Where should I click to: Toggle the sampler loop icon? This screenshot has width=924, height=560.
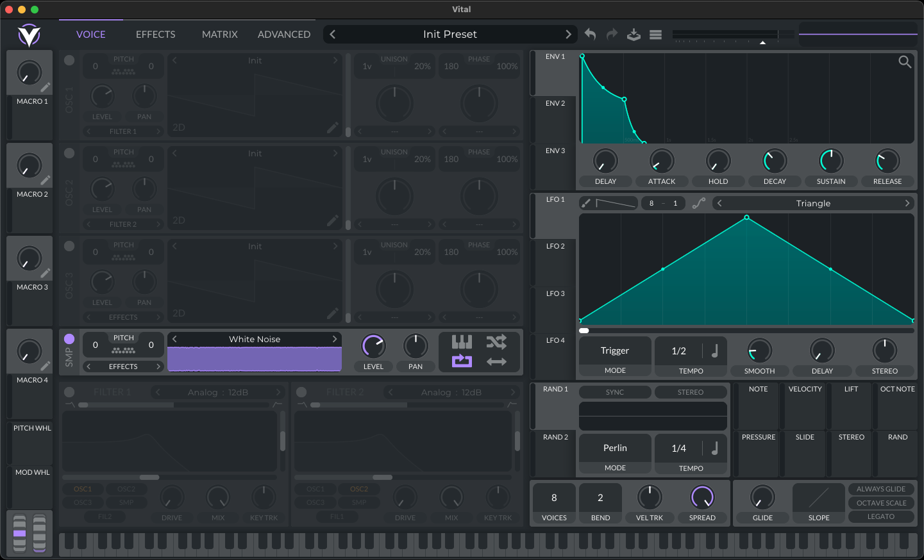coord(462,361)
